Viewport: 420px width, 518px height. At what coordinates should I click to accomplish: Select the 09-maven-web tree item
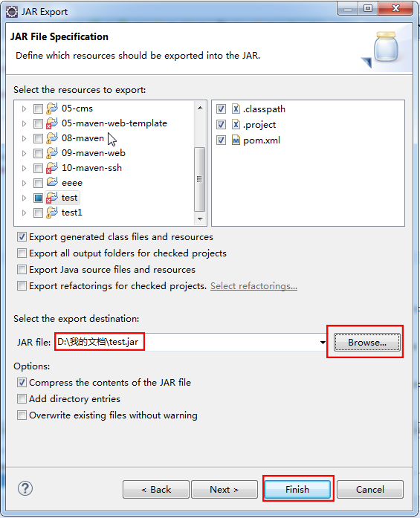click(x=94, y=153)
